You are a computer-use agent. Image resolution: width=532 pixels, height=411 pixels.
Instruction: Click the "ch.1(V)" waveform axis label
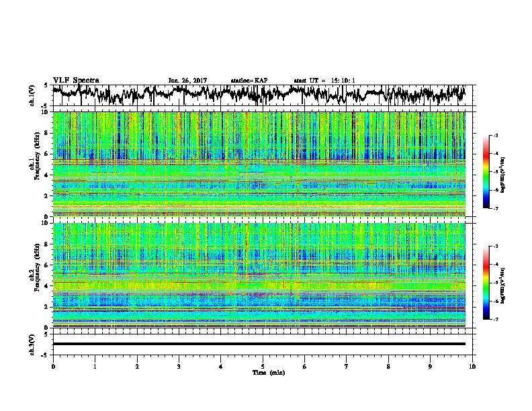tap(32, 95)
